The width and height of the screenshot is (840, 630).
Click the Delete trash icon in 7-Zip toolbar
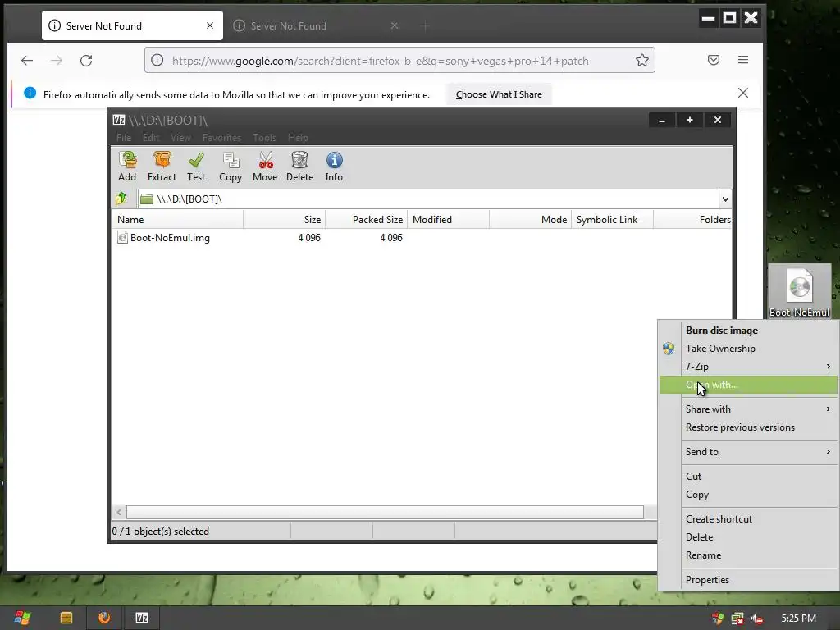tap(299, 160)
